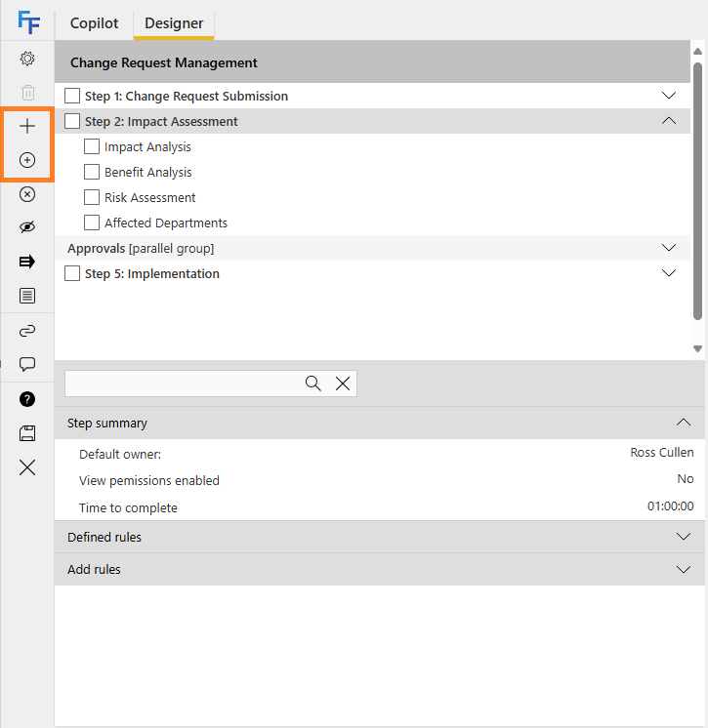Click the Defined rules heading text
The image size is (708, 728).
[x=104, y=537]
